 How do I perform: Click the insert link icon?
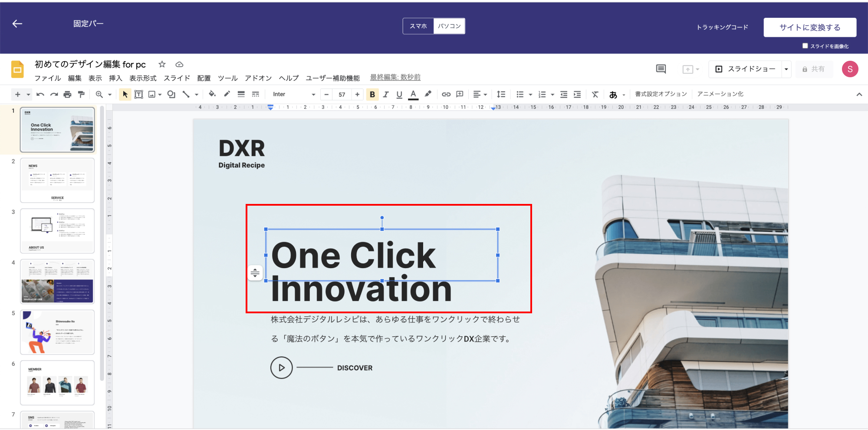click(446, 94)
